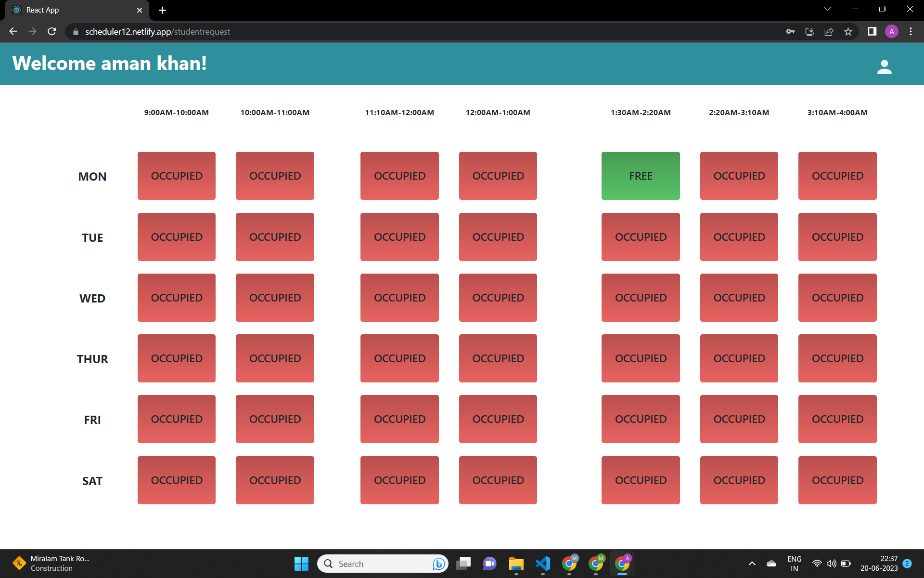
Task: Click Monday 9:00AM-10:00AM OCCUPIED slot
Action: [x=177, y=176]
